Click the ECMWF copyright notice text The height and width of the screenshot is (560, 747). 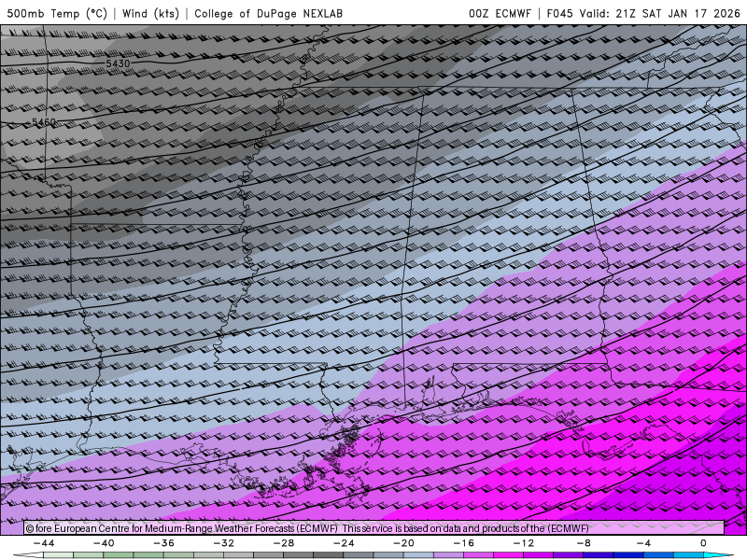coord(307,528)
